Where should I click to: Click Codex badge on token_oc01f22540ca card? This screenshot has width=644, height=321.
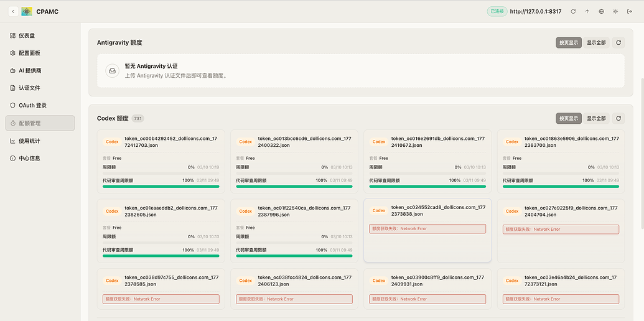pos(246,211)
